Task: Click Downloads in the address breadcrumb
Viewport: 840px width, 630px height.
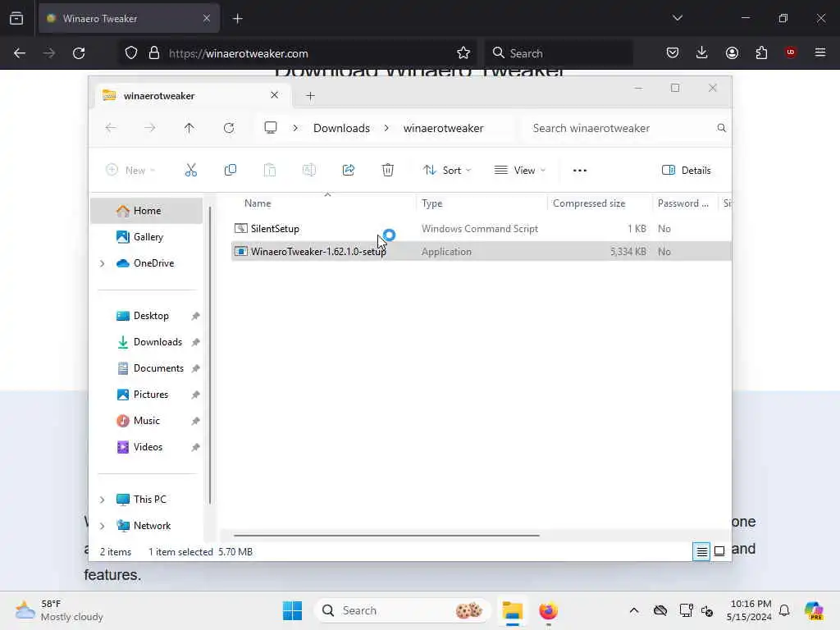Action: 341,128
